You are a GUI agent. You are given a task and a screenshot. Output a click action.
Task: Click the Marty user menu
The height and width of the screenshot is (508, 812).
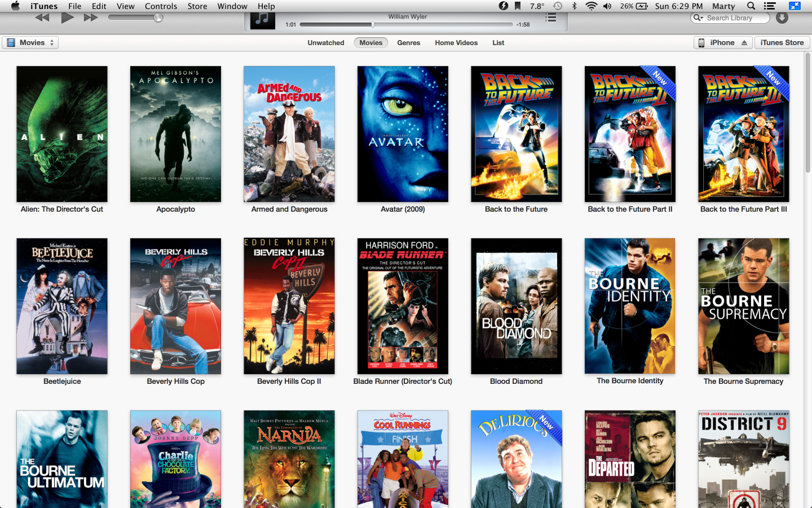pyautogui.click(x=723, y=6)
